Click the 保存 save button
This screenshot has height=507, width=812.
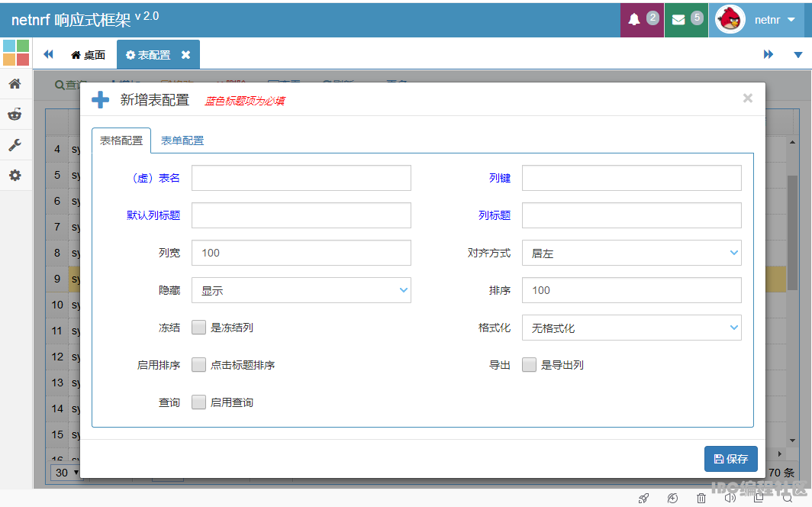click(730, 459)
